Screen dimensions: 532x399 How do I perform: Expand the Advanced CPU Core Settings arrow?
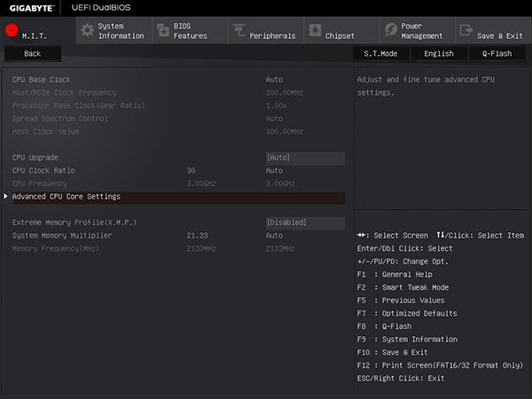[6, 197]
